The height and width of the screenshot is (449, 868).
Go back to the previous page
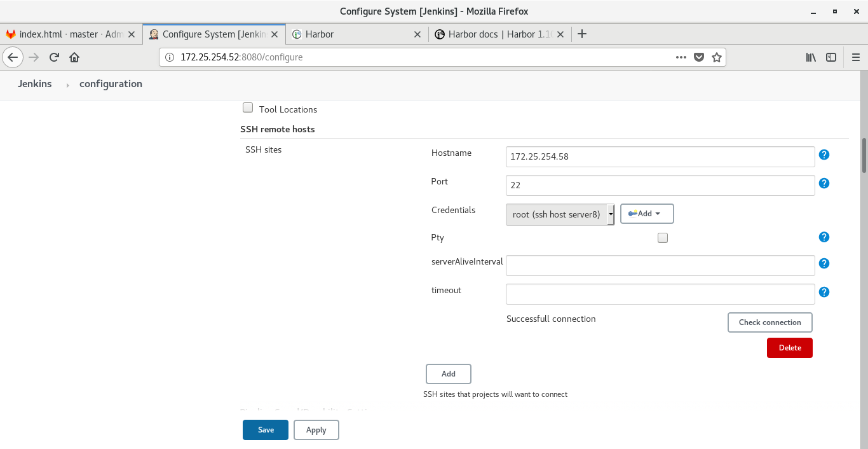click(13, 57)
